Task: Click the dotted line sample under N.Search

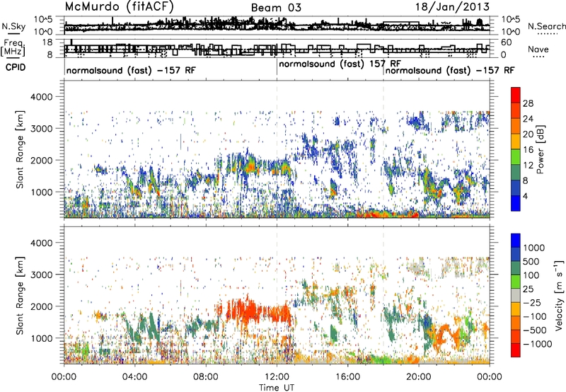Action: 548,34
